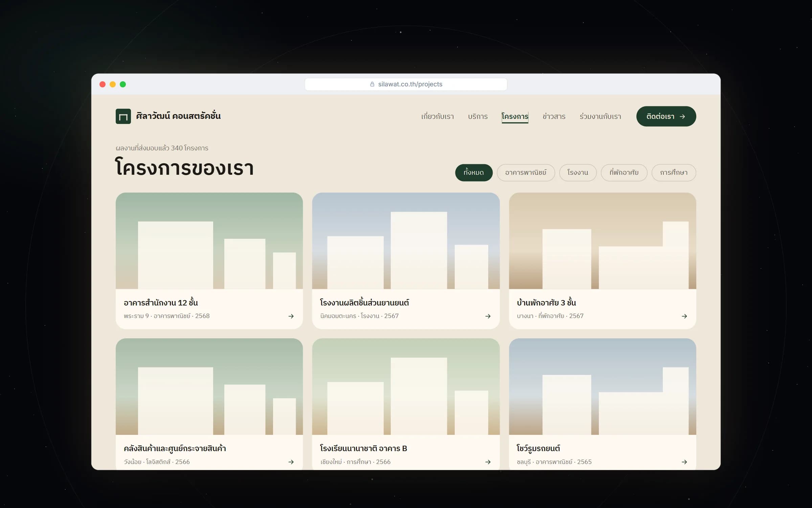Open the ร่วมงานกับเรา link

click(601, 117)
